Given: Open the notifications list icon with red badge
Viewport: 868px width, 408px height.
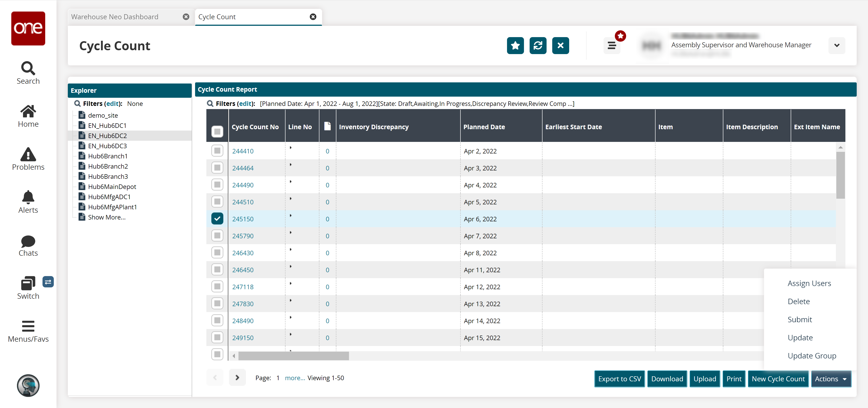Looking at the screenshot, I should click(x=612, y=45).
